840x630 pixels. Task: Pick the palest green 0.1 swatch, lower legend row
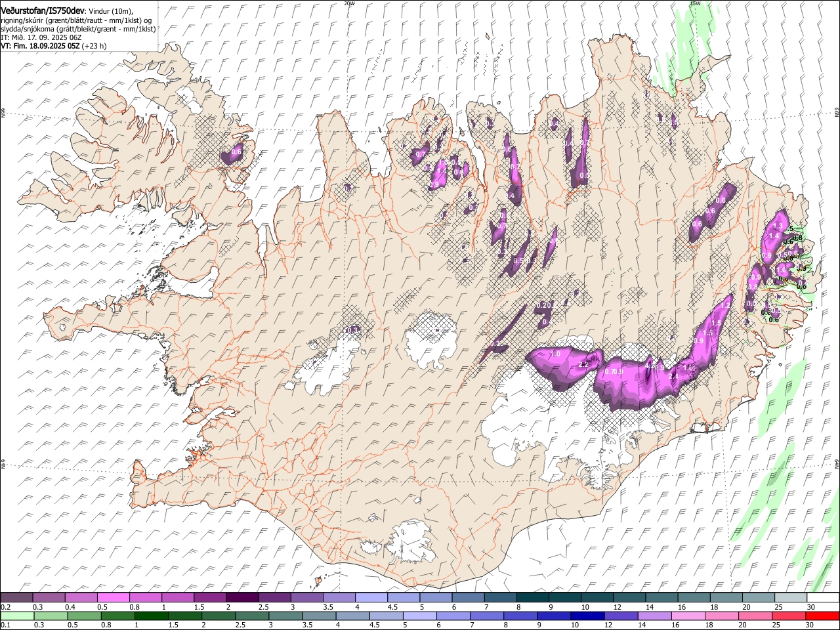coord(17,616)
